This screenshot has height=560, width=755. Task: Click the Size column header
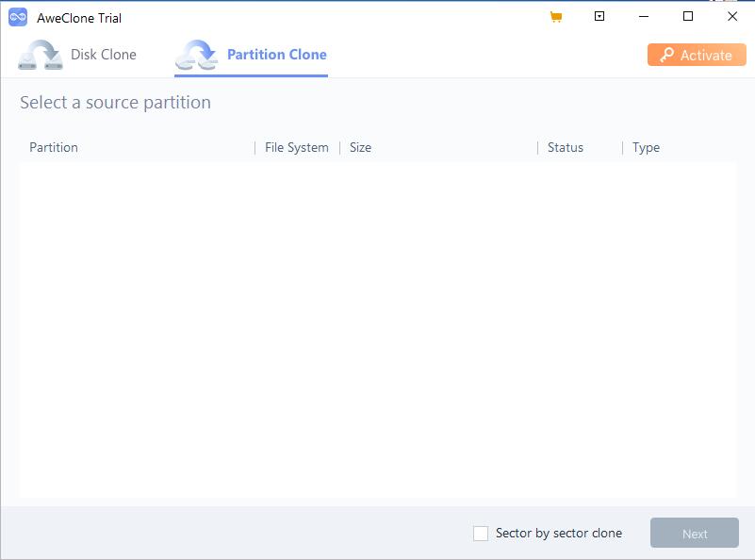pos(360,147)
